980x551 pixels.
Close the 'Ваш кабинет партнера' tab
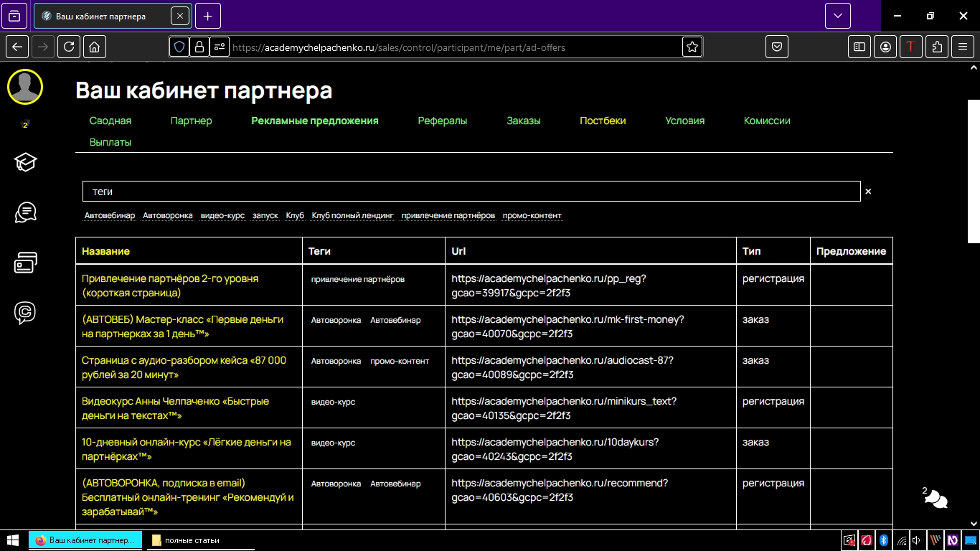[180, 16]
